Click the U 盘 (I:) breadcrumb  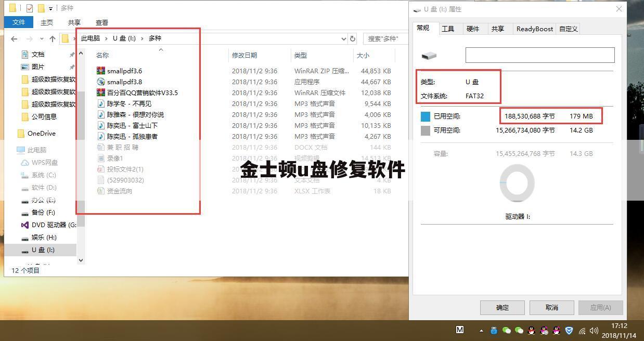(x=124, y=38)
